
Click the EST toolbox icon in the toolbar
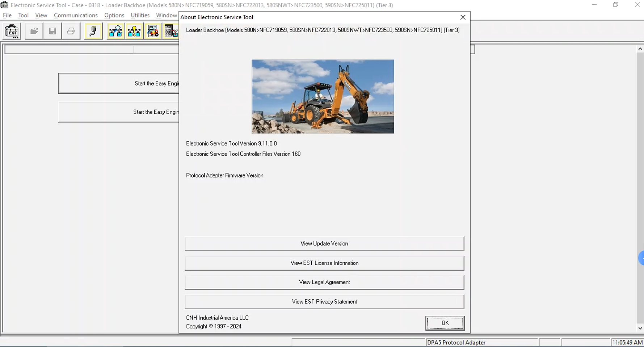click(x=12, y=31)
